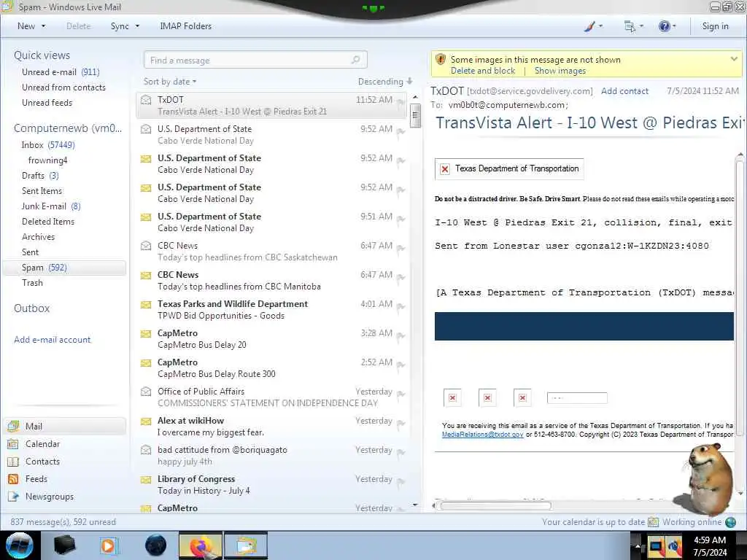This screenshot has width=747, height=560.
Task: Click the reading pane horizontal scrollbar
Action: point(495,506)
